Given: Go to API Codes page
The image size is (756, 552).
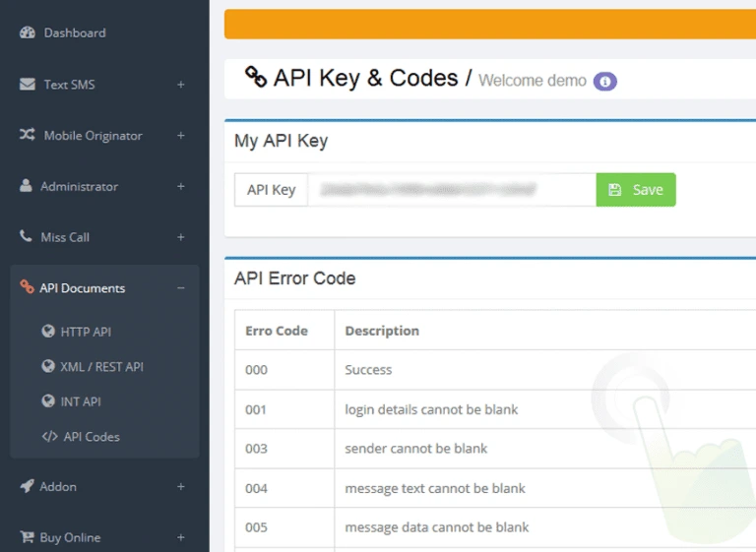Looking at the screenshot, I should pyautogui.click(x=91, y=437).
